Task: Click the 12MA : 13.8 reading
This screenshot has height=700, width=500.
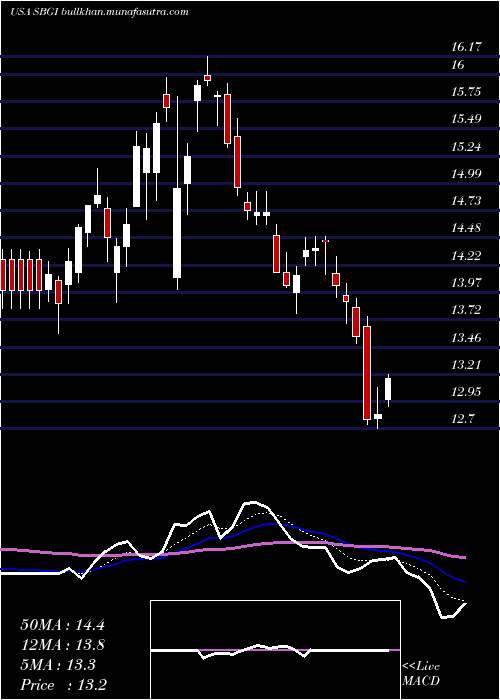Action: point(62,645)
